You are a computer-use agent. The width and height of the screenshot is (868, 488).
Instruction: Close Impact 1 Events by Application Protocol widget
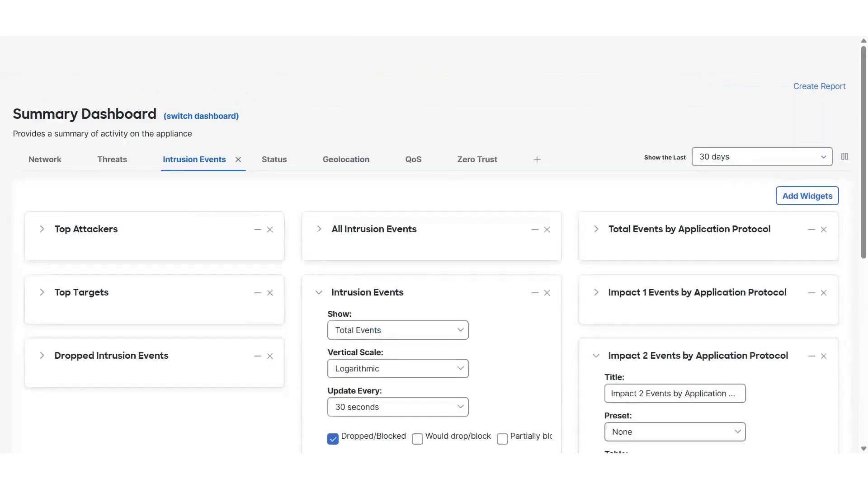point(824,293)
